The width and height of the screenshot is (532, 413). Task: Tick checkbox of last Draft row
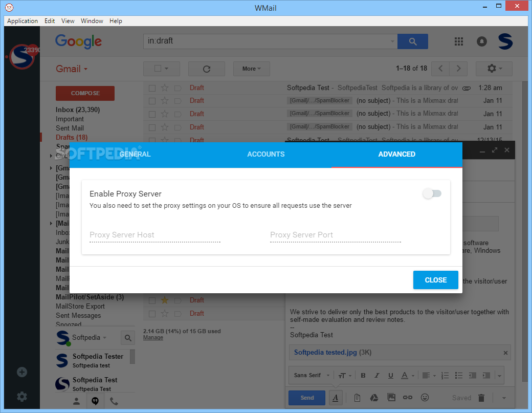[152, 314]
